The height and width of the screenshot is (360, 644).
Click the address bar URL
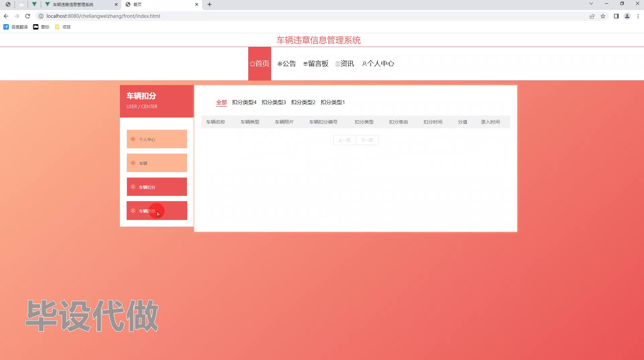pyautogui.click(x=103, y=16)
